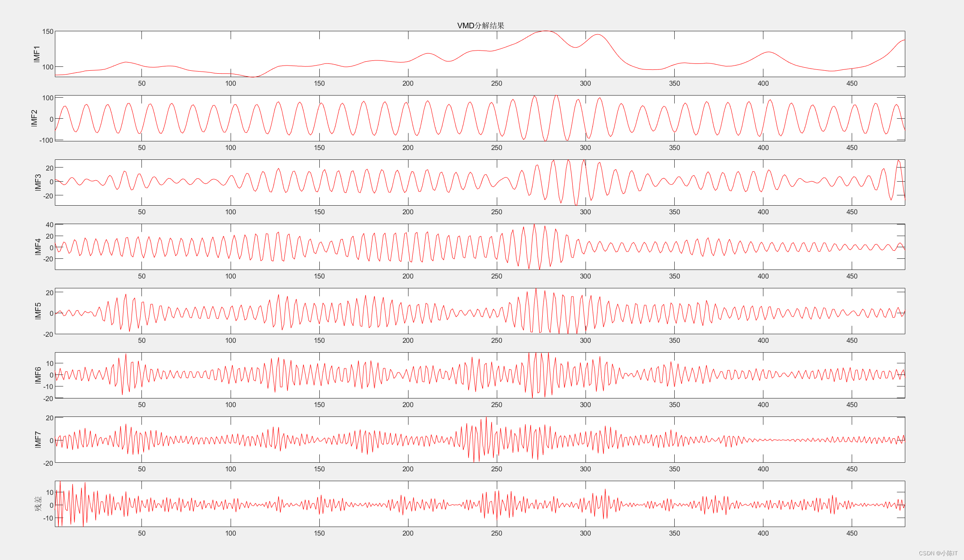Click the -20 y-tick on IMF5 plot

(48, 334)
